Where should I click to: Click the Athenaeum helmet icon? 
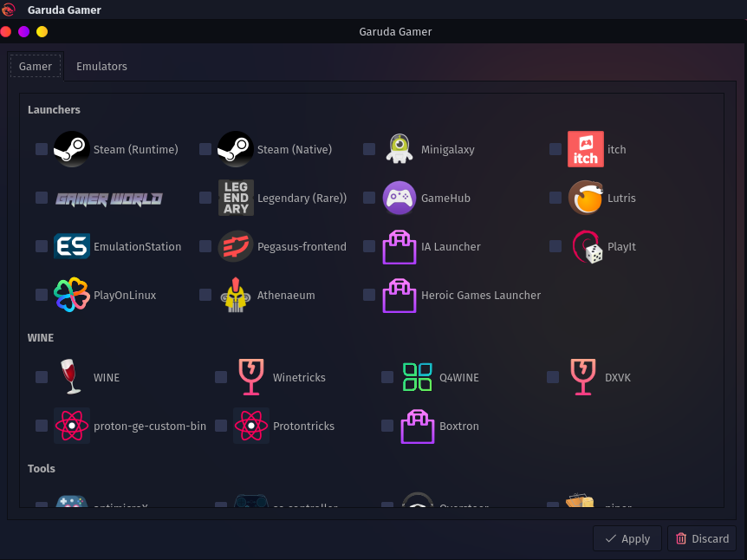point(236,295)
